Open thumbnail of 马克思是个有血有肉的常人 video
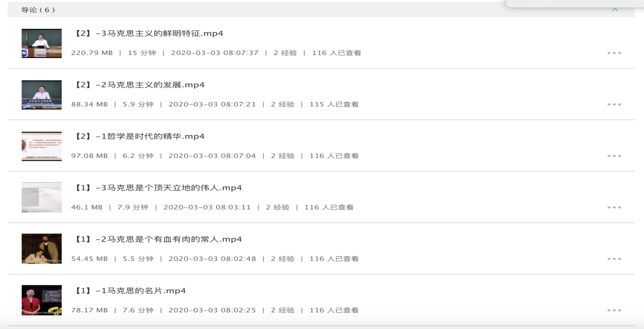This screenshot has width=644, height=329. click(x=42, y=249)
